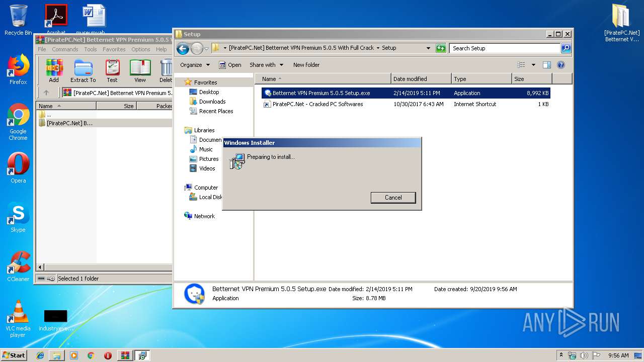This screenshot has width=644, height=362.
Task: Click Open in Explorer toolbar
Action: click(230, 65)
